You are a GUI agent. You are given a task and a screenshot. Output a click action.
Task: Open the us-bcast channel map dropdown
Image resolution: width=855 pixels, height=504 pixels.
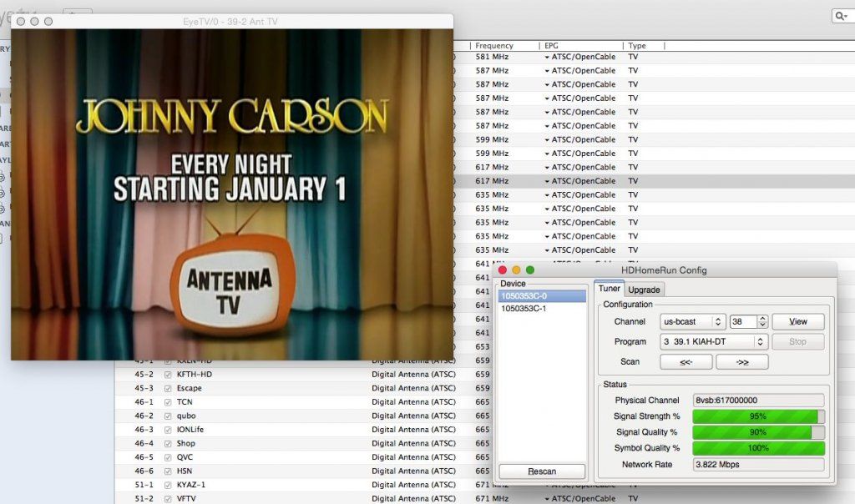point(692,321)
